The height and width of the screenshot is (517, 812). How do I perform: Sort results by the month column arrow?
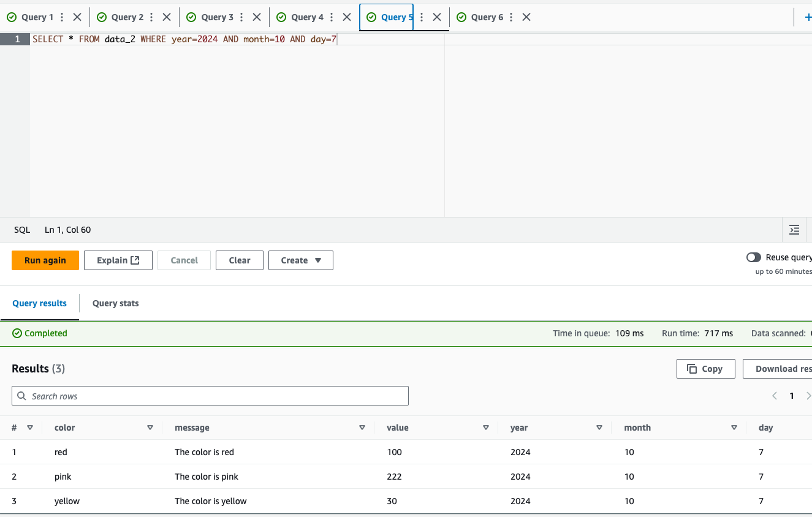(x=734, y=428)
